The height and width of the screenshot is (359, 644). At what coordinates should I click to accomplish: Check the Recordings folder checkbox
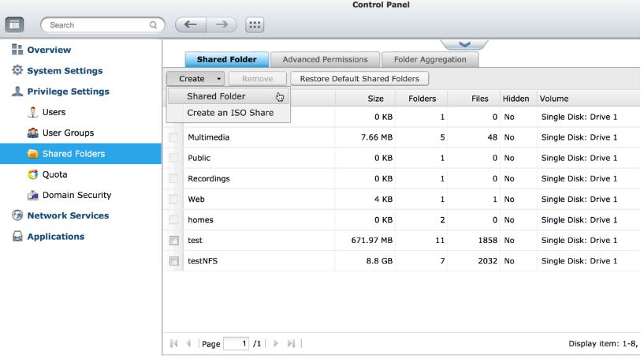173,178
